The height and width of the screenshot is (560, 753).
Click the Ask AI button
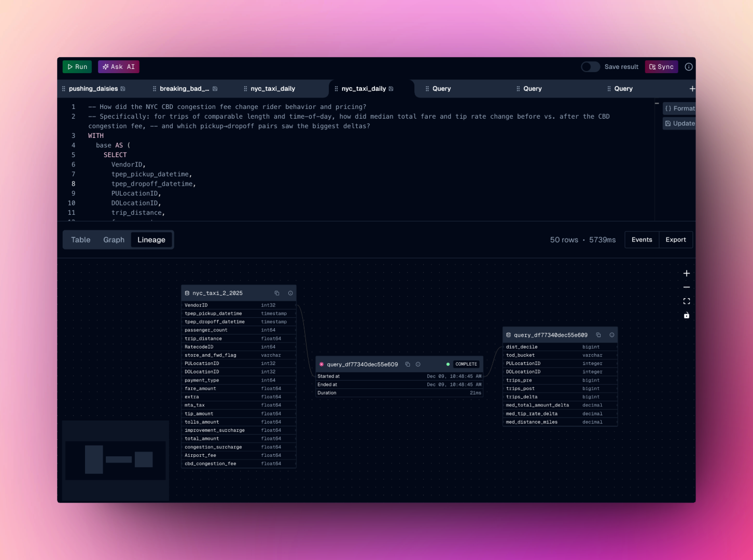pos(118,66)
